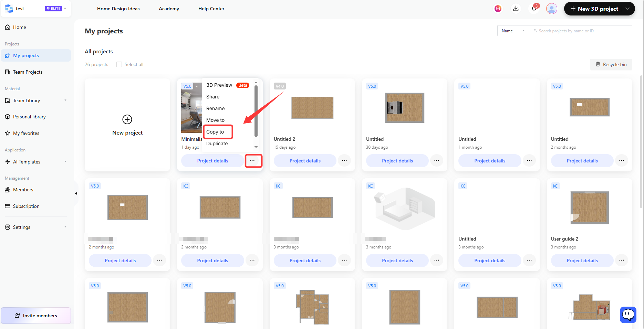
Task: Expand the AI Templates section
Action: click(65, 162)
